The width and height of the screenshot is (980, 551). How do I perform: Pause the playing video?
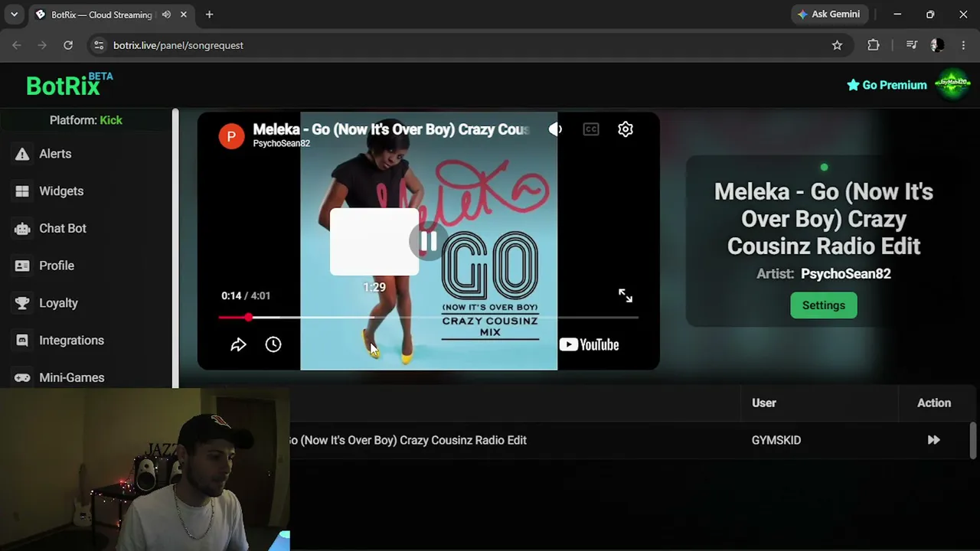pyautogui.click(x=429, y=242)
